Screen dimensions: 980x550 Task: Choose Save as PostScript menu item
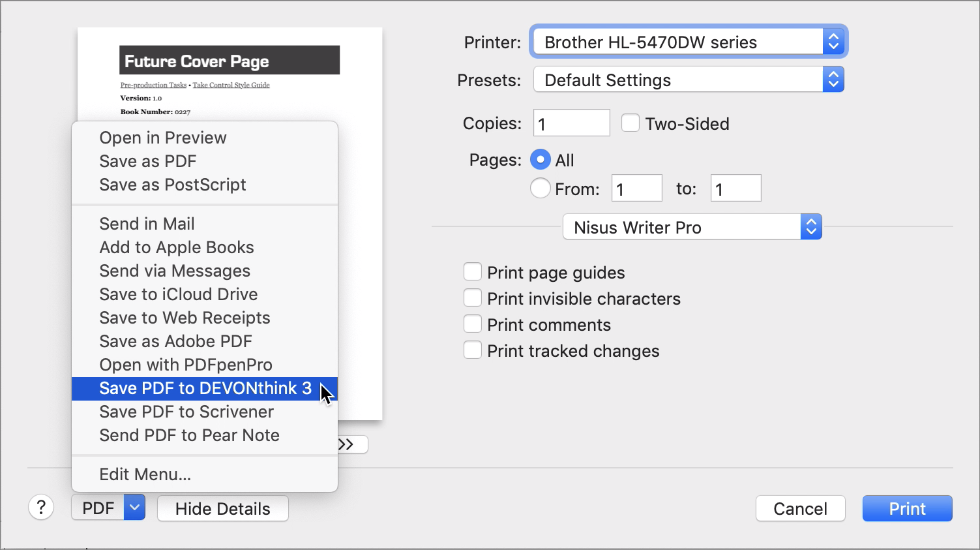coord(205,185)
